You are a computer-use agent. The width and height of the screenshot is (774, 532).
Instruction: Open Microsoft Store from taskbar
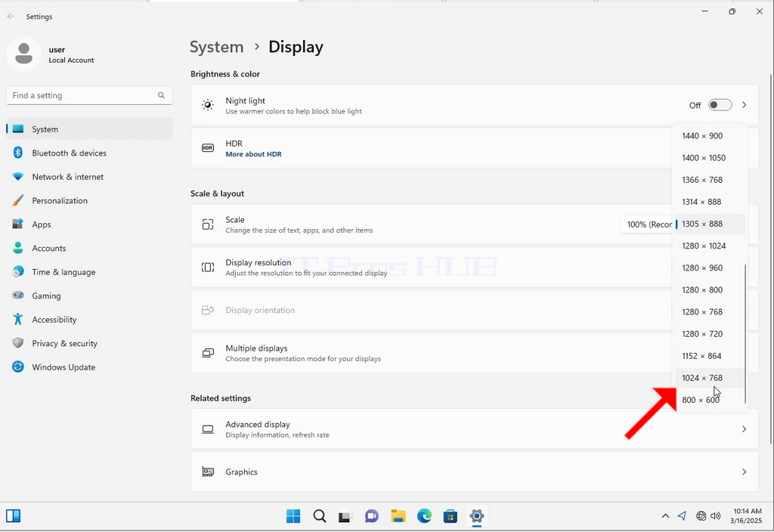pyautogui.click(x=450, y=516)
